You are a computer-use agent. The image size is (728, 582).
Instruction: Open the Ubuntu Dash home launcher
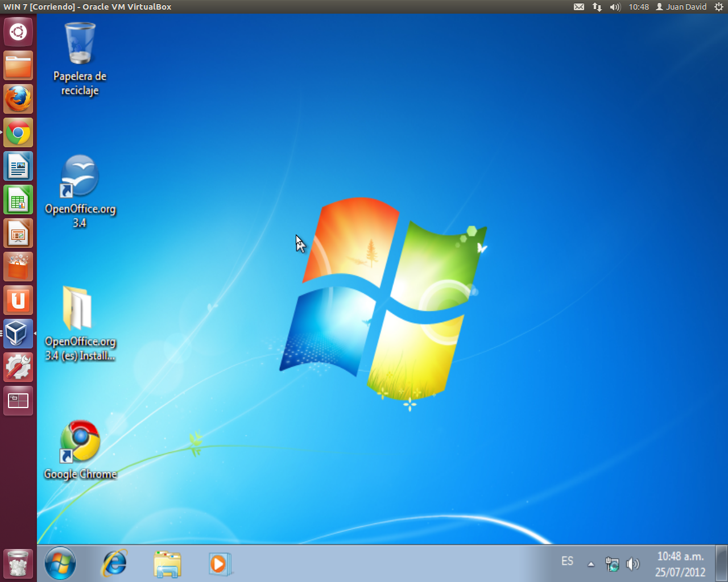tap(18, 32)
